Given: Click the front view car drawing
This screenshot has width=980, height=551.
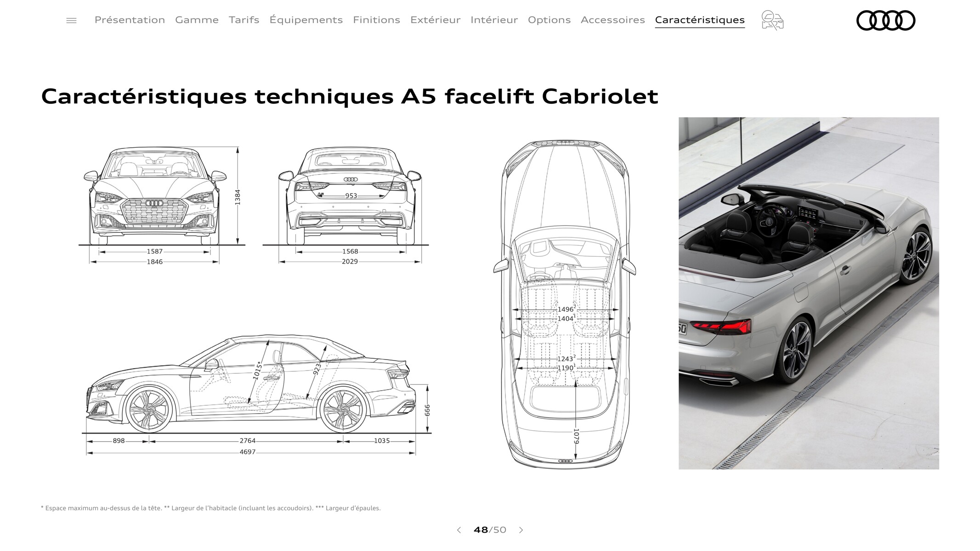Looking at the screenshot, I should (x=155, y=196).
